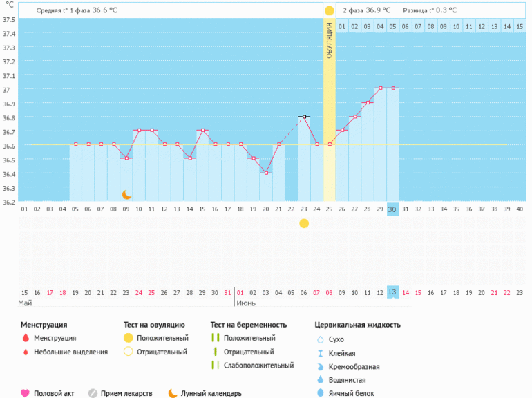Screen dimensions: 532x398
Task: Click the Положительный pregnancy test bars icon
Action: click(215, 338)
